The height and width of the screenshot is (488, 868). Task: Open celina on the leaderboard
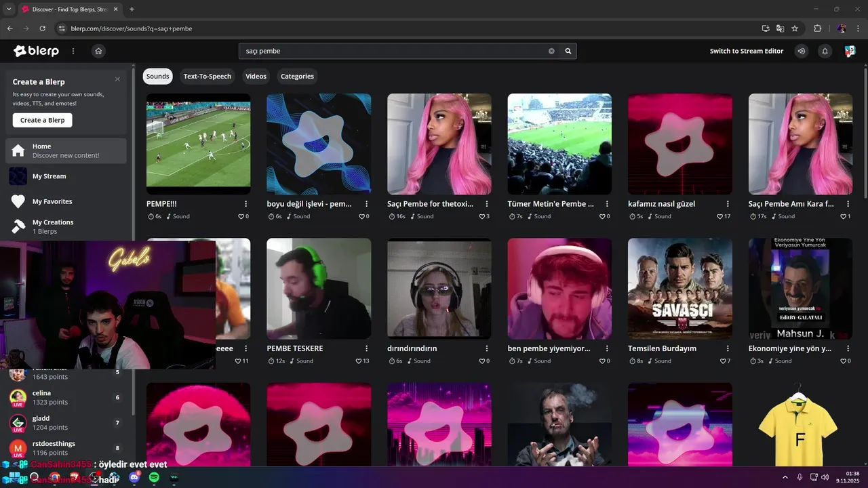(66, 397)
